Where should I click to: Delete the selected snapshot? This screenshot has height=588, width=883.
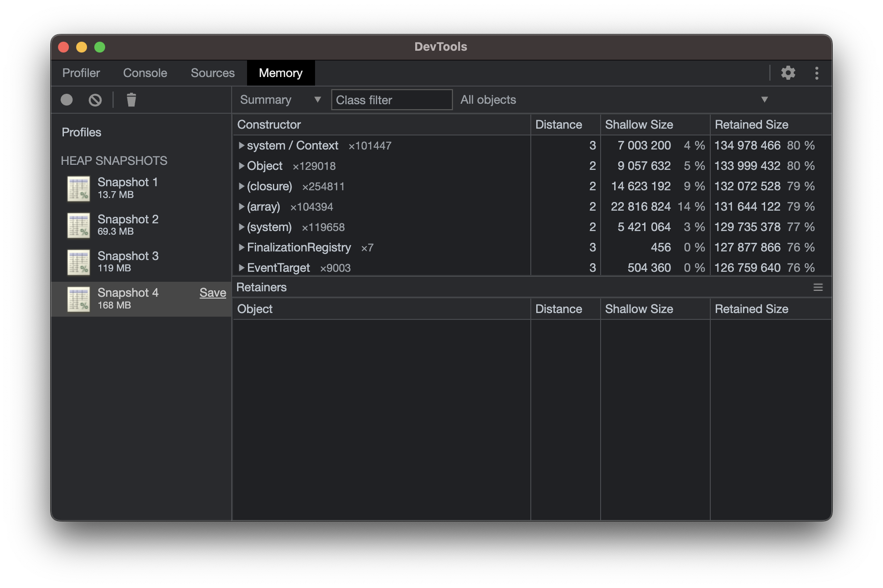[x=131, y=100]
